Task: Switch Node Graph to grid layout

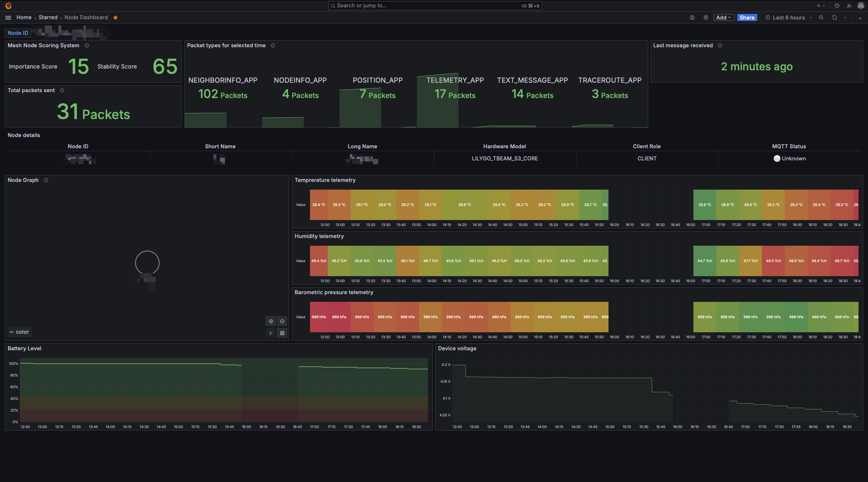Action: click(282, 333)
